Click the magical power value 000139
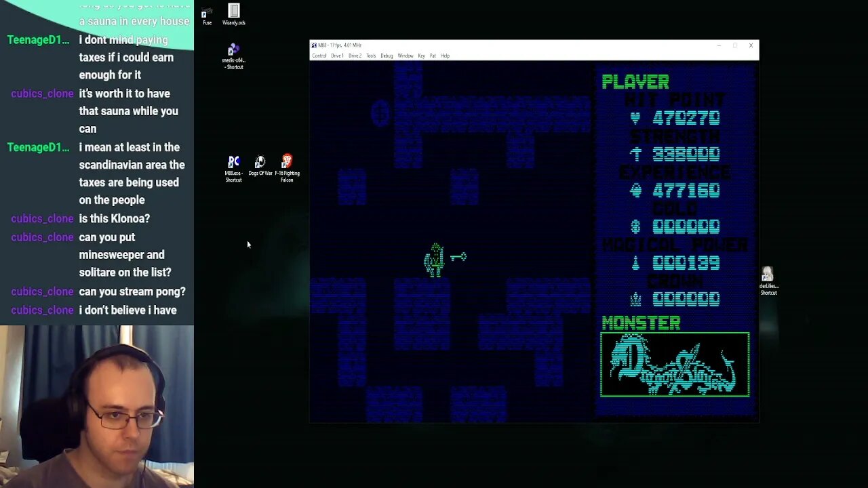Image resolution: width=868 pixels, height=488 pixels. (686, 262)
